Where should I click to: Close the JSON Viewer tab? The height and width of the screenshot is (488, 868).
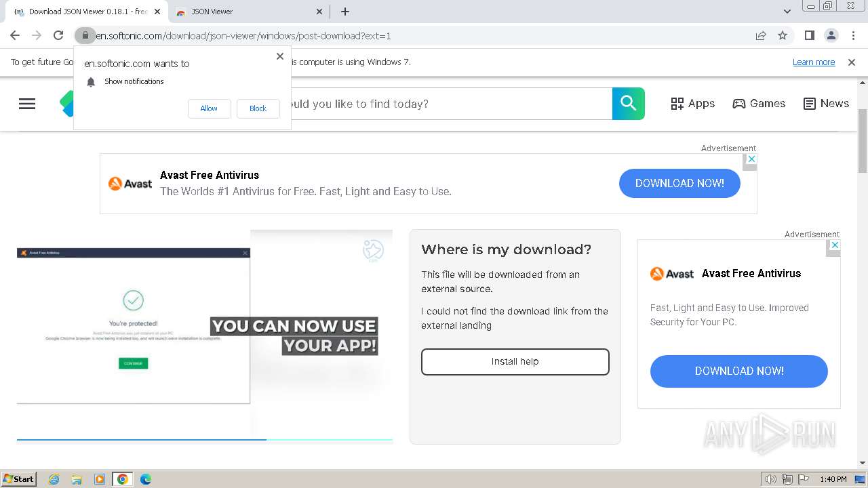coord(320,12)
